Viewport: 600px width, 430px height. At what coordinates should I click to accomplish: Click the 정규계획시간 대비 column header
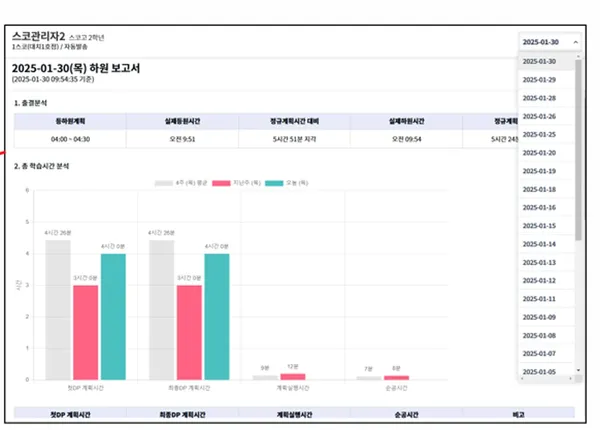click(294, 121)
